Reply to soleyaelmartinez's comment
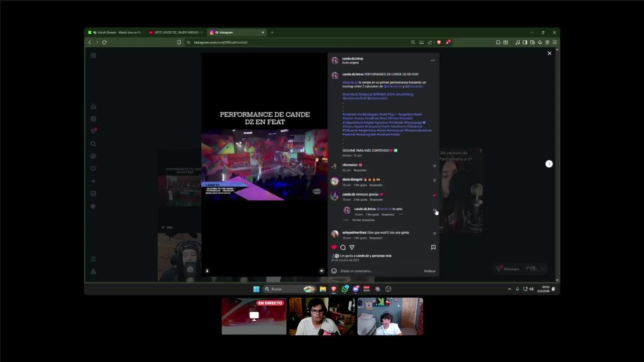The width and height of the screenshot is (644, 362). click(x=376, y=238)
